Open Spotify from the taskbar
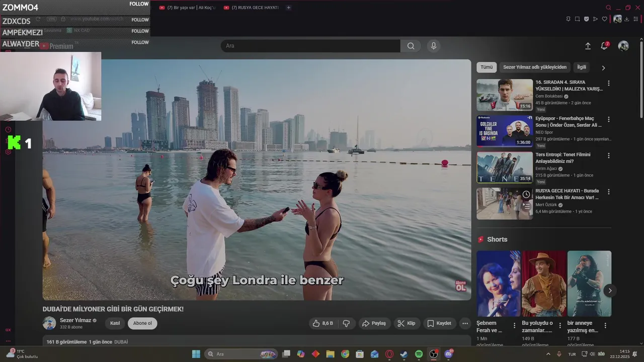Viewport: 644px width, 362px height. [x=419, y=354]
